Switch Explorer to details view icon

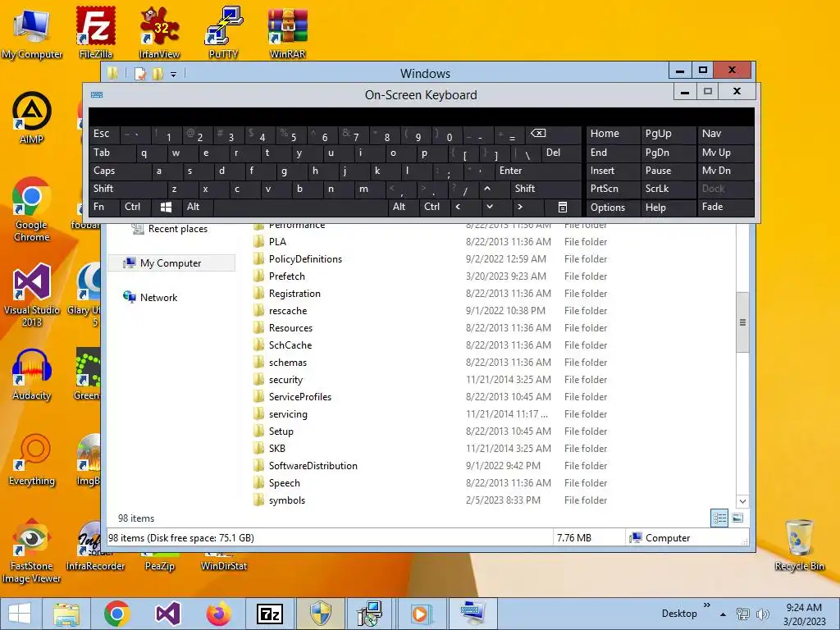(x=719, y=518)
